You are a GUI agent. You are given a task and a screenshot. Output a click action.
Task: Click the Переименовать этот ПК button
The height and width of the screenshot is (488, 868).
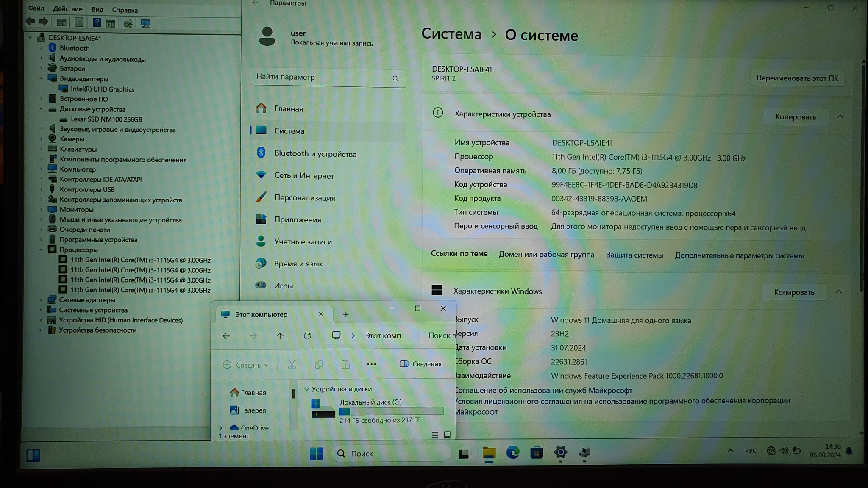click(x=797, y=78)
